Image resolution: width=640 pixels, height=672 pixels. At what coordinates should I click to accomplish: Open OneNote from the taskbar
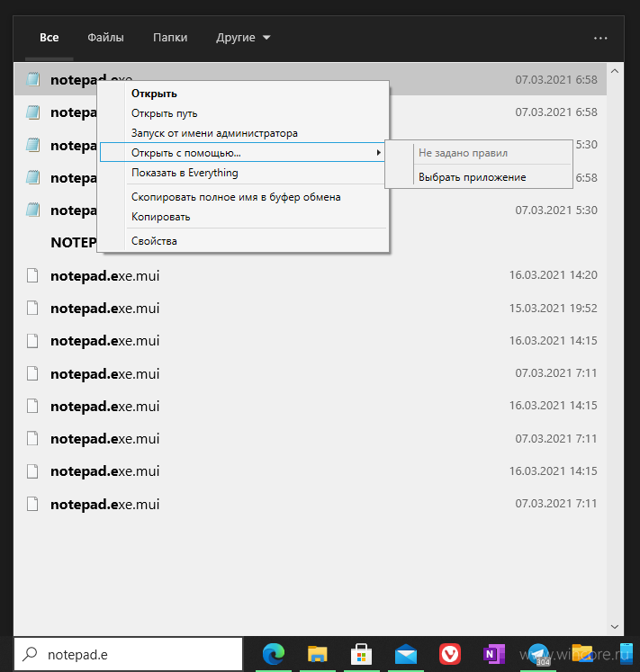(493, 654)
